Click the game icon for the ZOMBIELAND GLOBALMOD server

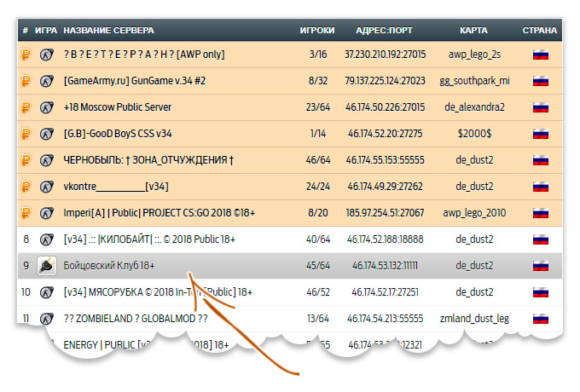click(47, 319)
